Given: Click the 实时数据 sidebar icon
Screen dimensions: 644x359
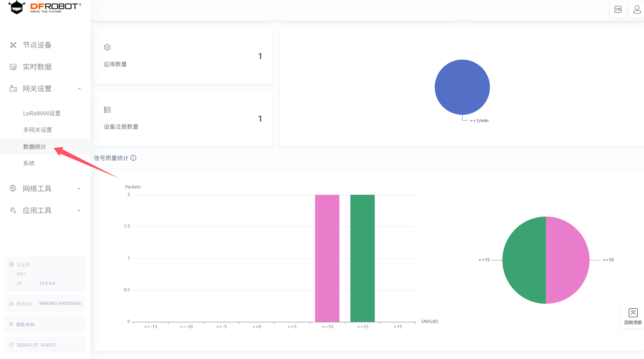Looking at the screenshot, I should (13, 67).
